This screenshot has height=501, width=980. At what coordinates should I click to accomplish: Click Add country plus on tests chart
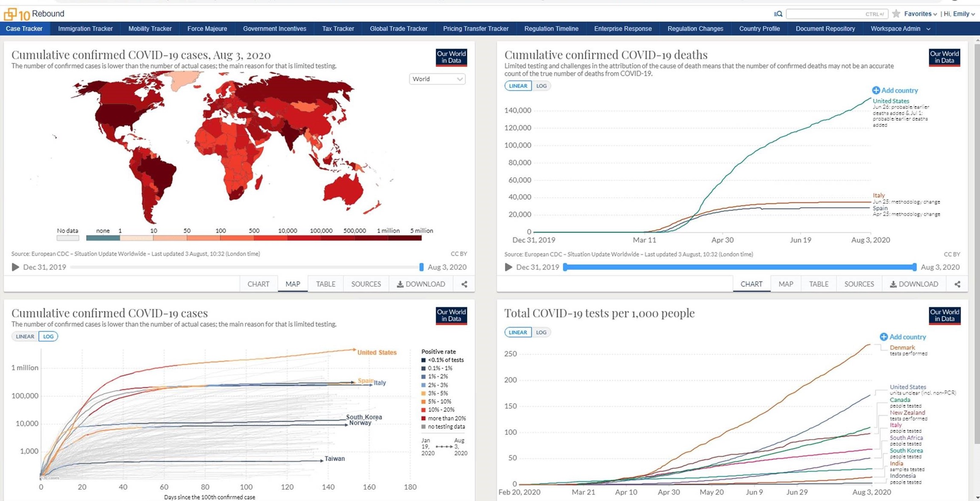coord(883,337)
